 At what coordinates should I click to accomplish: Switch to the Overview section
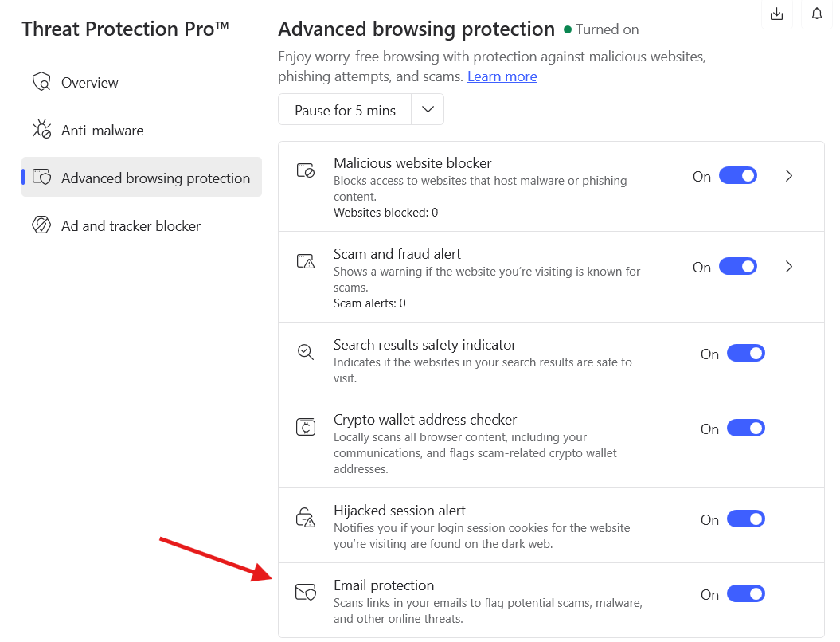90,82
